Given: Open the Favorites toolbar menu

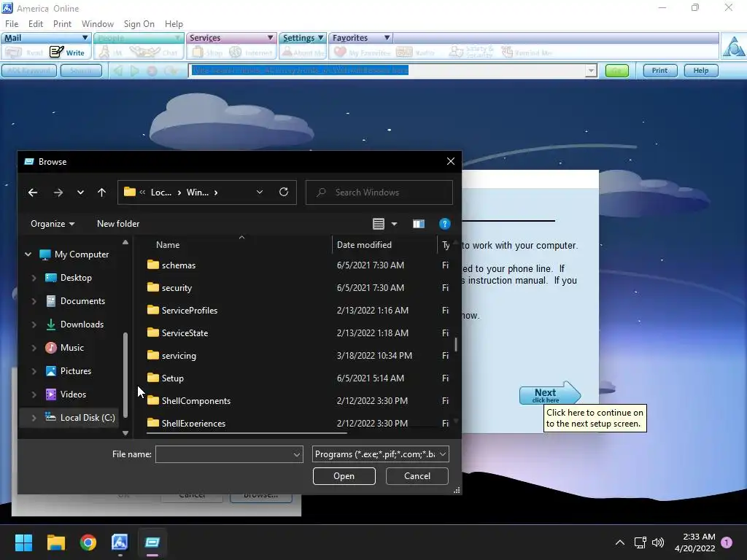Looking at the screenshot, I should tap(360, 38).
